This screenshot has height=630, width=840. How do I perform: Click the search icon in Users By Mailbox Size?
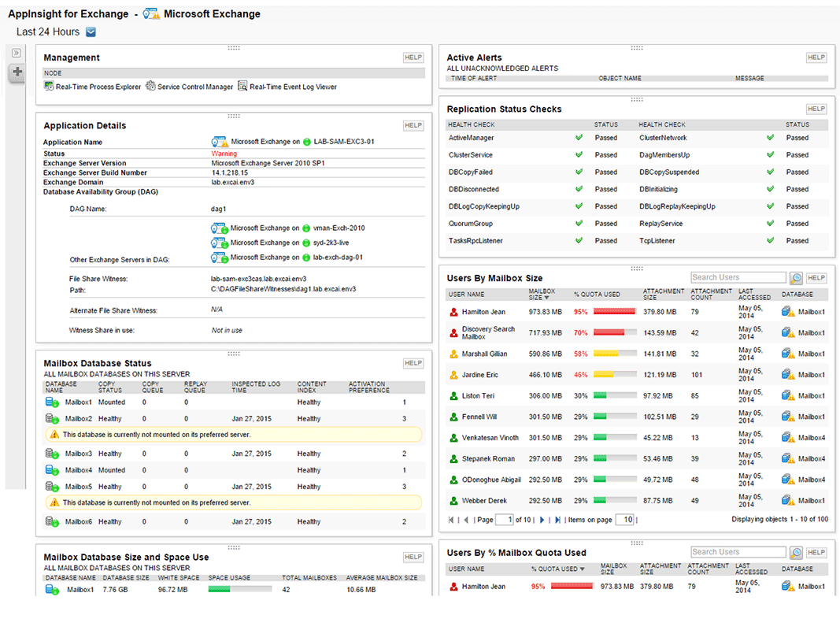coord(796,278)
